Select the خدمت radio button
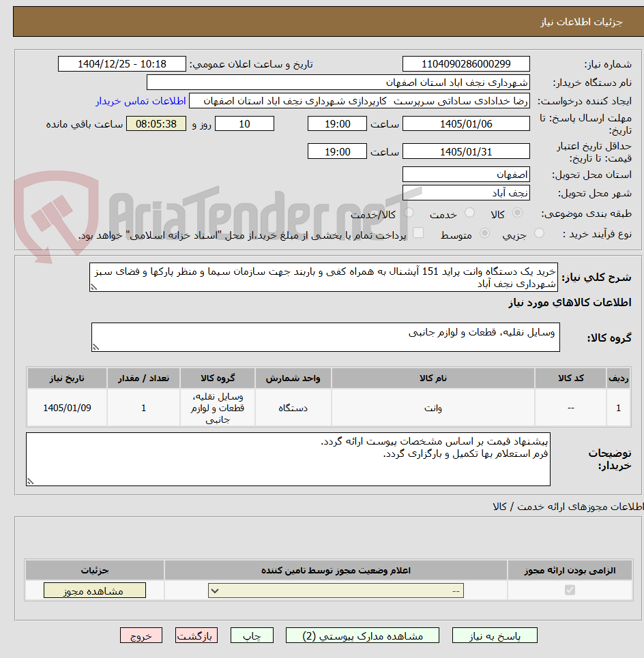Viewport: 644px width, 658px height. point(470,213)
